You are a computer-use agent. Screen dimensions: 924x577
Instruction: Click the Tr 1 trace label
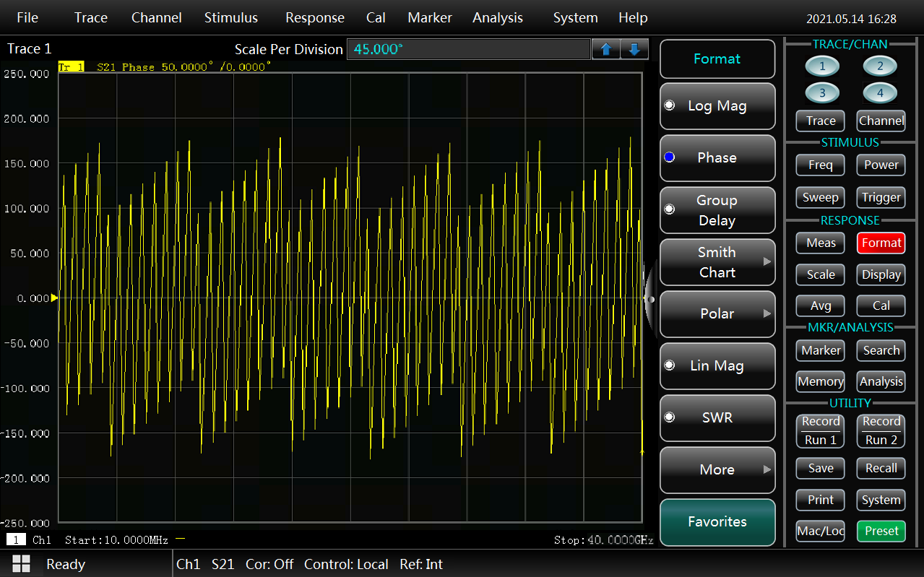71,66
